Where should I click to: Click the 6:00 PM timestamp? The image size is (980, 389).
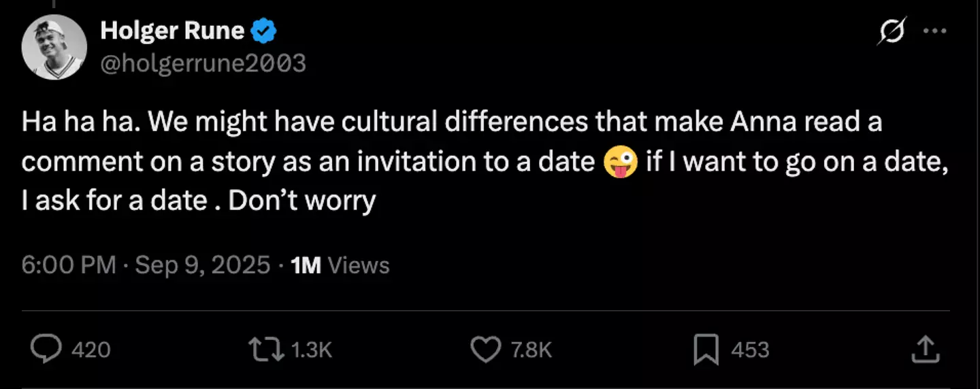coord(69,265)
